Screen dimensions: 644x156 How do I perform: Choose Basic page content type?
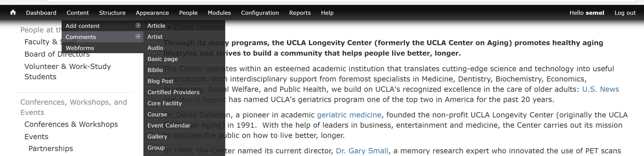pyautogui.click(x=162, y=59)
